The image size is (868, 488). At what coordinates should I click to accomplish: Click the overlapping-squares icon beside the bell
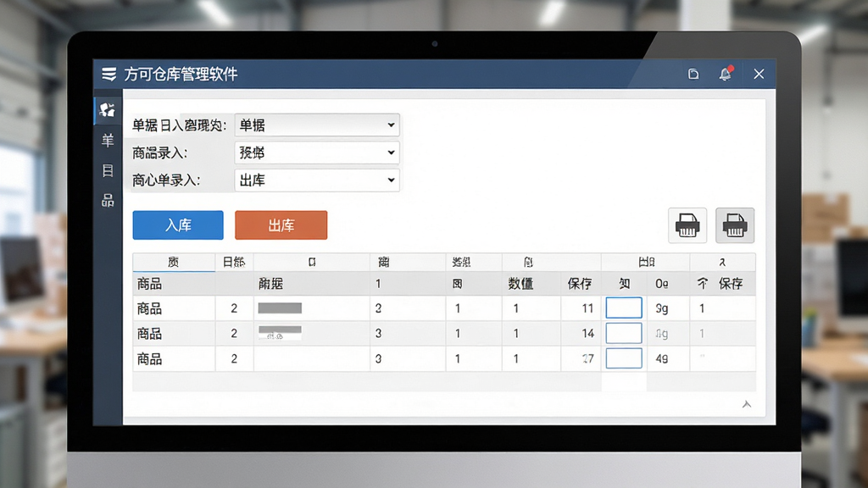[693, 75]
